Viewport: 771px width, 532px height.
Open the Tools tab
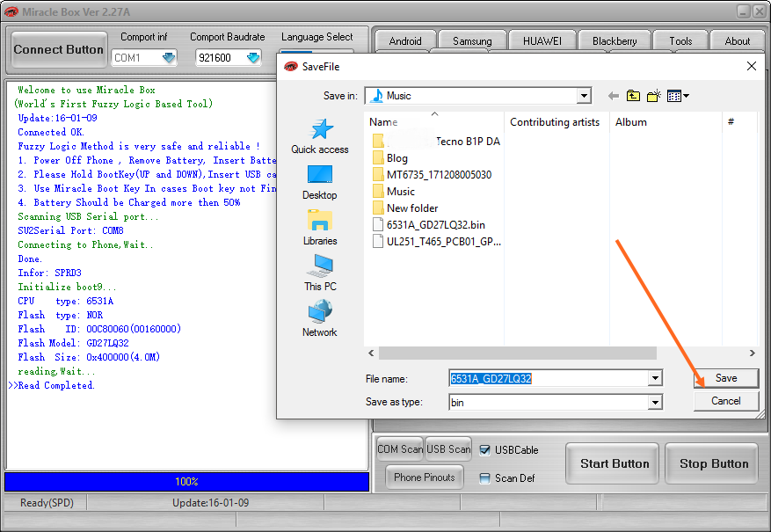click(x=680, y=40)
